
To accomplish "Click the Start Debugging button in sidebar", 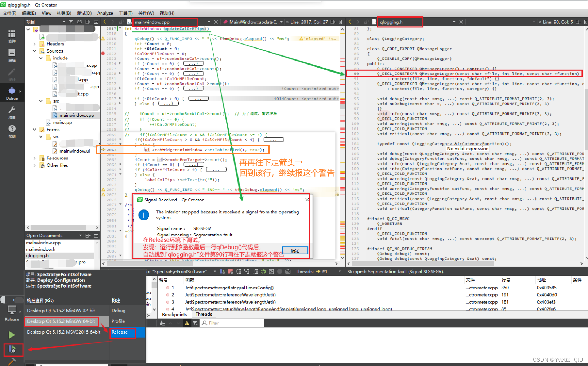I will pos(12,349).
